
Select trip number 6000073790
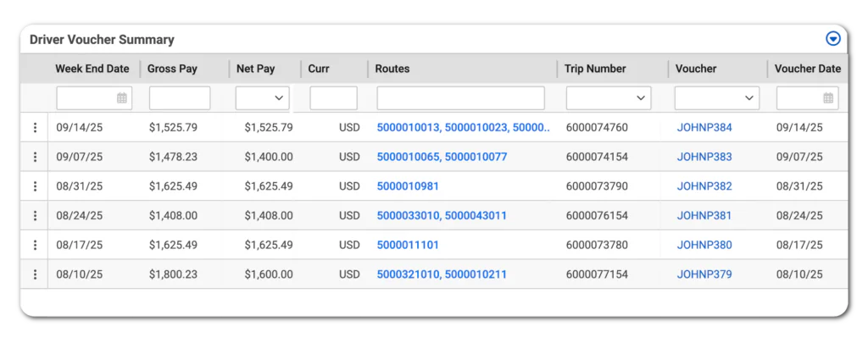click(x=597, y=186)
